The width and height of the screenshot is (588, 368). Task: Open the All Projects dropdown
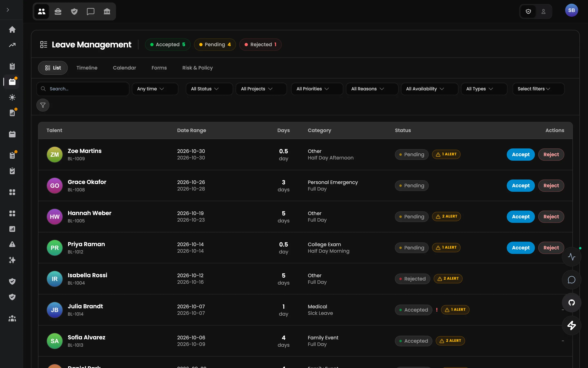pyautogui.click(x=261, y=89)
